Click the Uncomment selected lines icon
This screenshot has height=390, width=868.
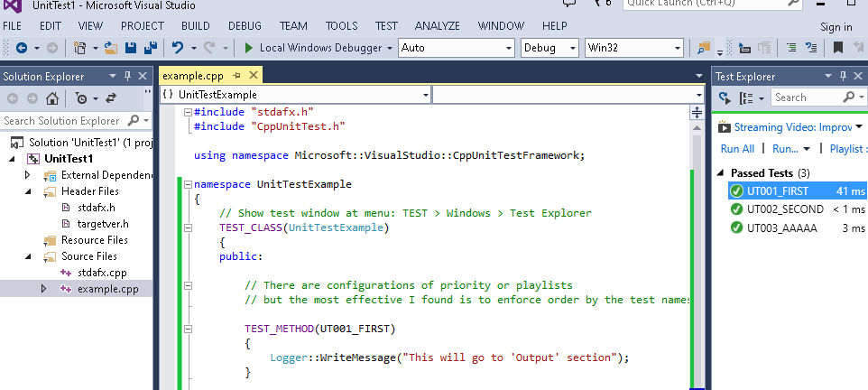[x=811, y=48]
